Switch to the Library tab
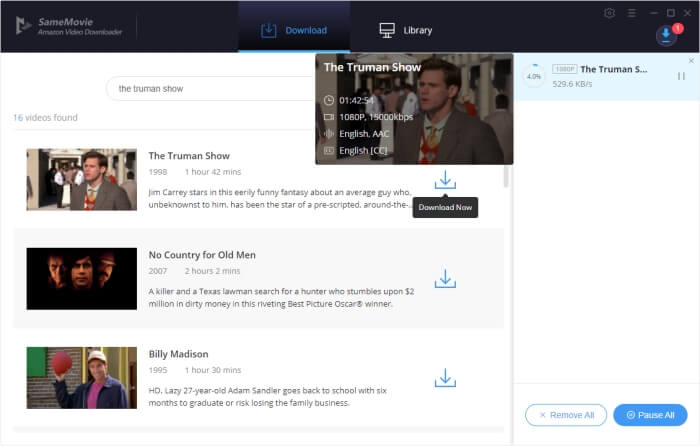The width and height of the screenshot is (700, 446). [405, 30]
